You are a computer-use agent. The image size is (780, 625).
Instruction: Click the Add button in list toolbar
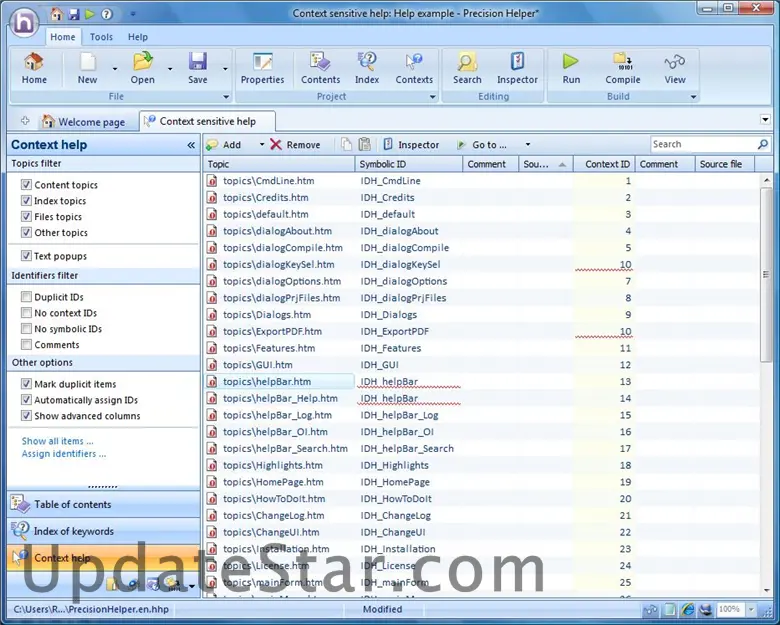click(224, 144)
